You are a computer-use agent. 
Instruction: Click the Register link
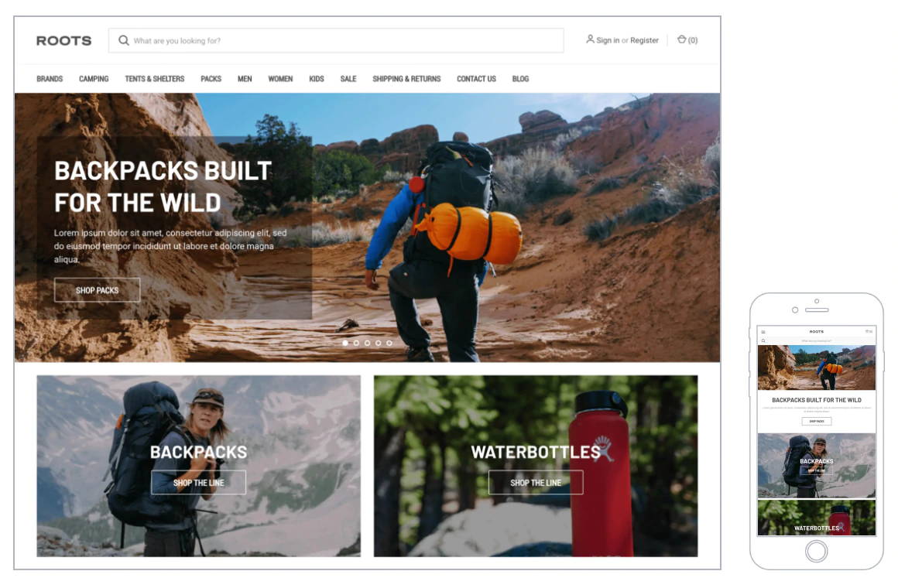click(x=644, y=41)
